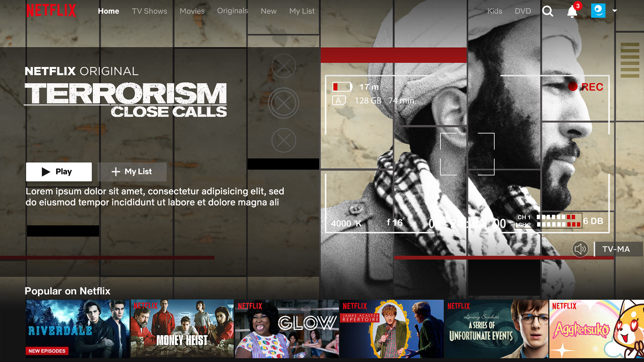Open the DVD link
The height and width of the screenshot is (362, 644).
[x=523, y=11]
